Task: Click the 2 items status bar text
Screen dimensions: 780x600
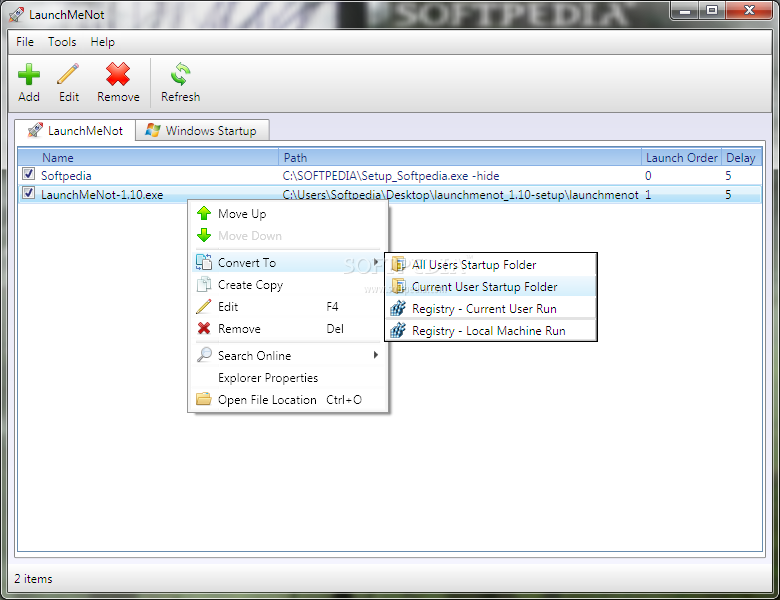Action: tap(33, 579)
